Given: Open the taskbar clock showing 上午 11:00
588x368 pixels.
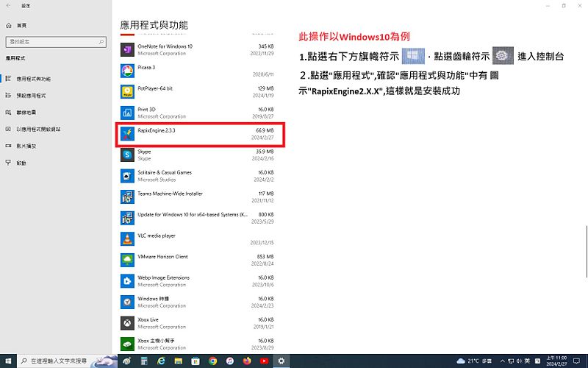Looking at the screenshot, I should (556, 361).
